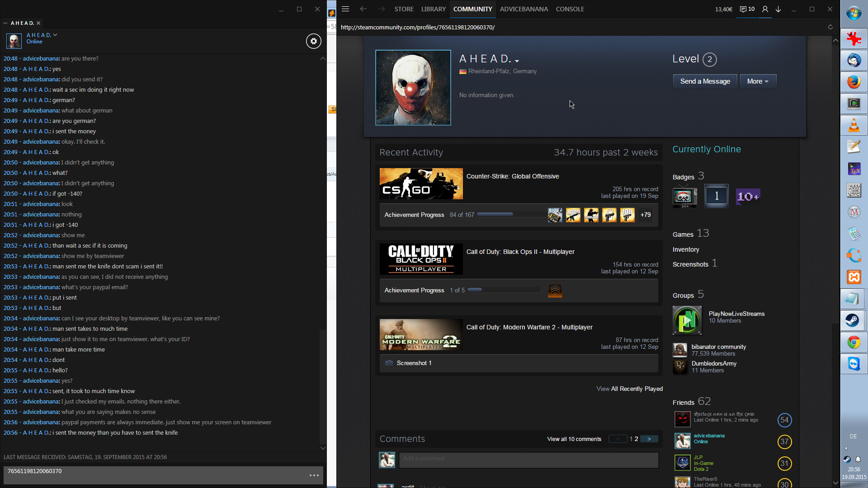
Task: Switch to the LIBRARY tab
Action: 433,9
